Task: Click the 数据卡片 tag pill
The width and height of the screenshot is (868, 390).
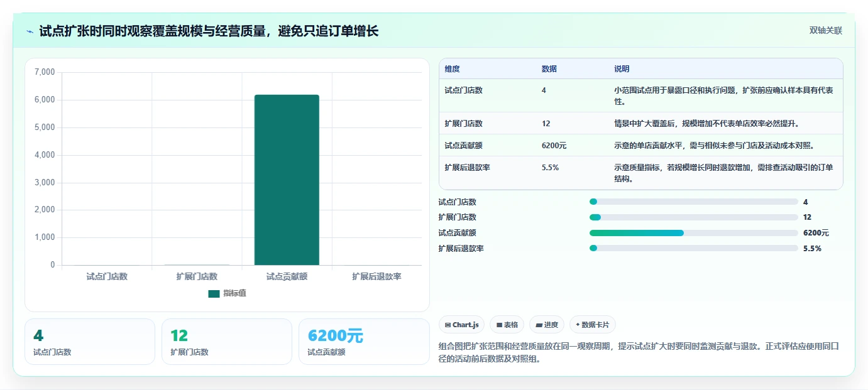Action: click(592, 325)
